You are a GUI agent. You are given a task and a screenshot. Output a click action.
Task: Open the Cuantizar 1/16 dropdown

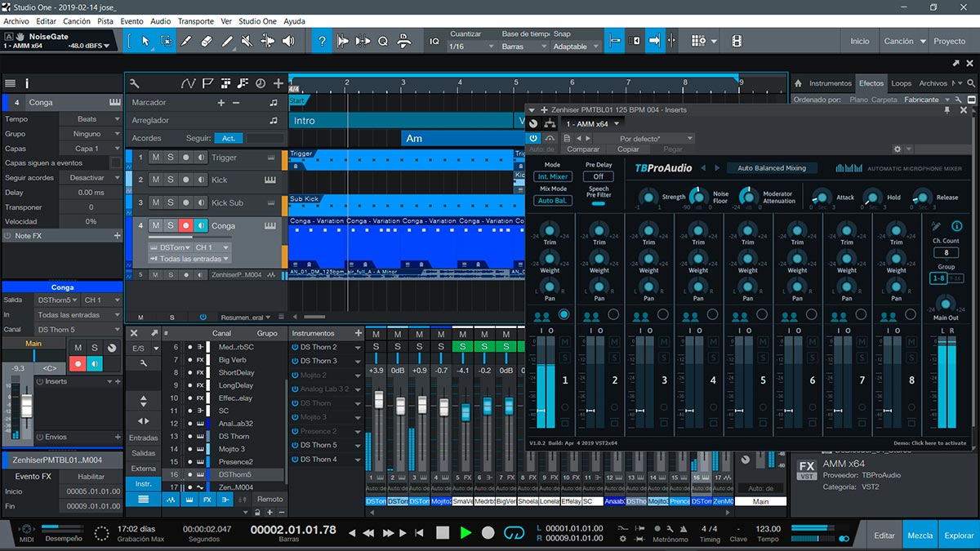coord(472,47)
